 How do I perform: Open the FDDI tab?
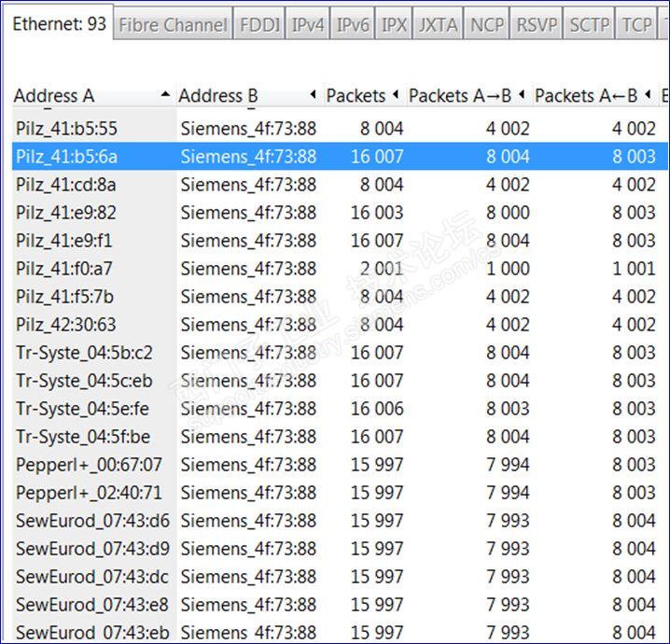pyautogui.click(x=259, y=25)
